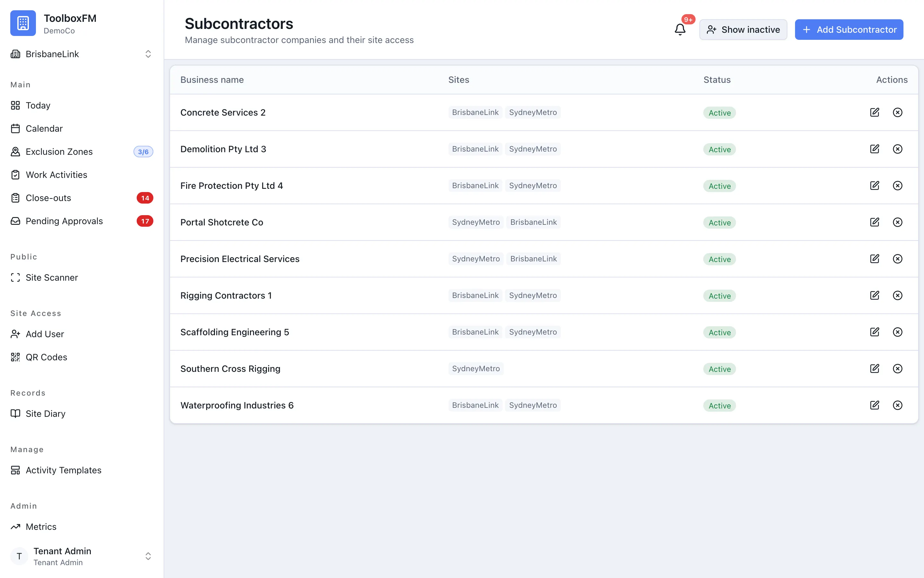Toggle Show inactive subcontractors
Viewport: 924px width, 578px height.
743,30
